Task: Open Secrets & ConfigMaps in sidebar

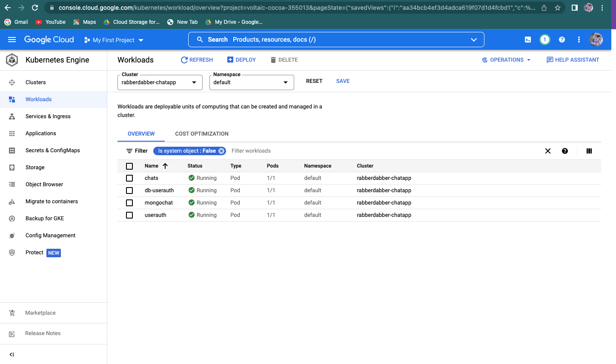Action: pyautogui.click(x=53, y=151)
